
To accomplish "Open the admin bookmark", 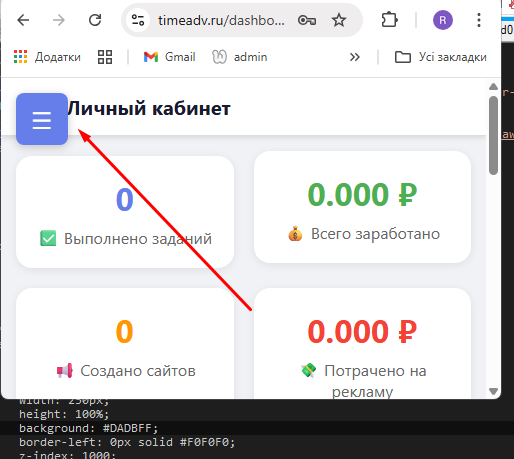I will click(240, 57).
